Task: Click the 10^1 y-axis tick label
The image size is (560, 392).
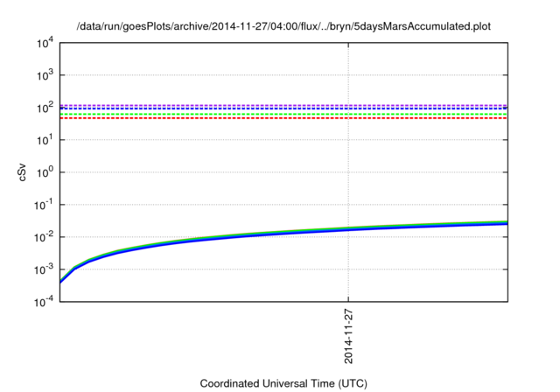Action: point(45,140)
